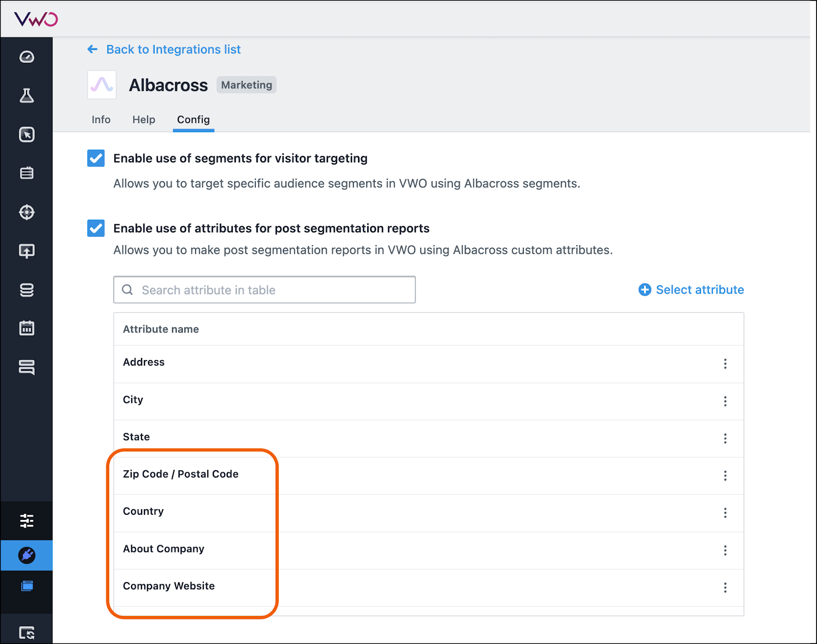The height and width of the screenshot is (644, 817).
Task: Open the screen deploy icon in sidebar
Action: coord(27,251)
